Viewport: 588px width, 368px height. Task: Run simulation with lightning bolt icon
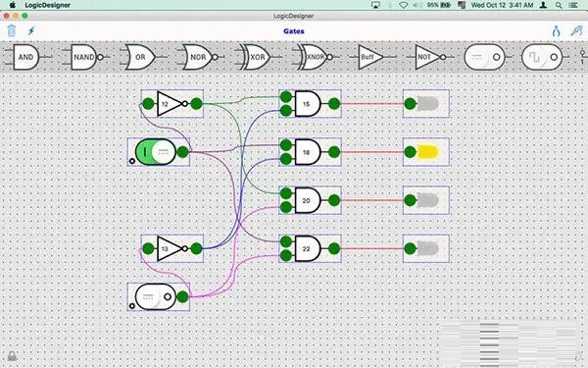31,30
